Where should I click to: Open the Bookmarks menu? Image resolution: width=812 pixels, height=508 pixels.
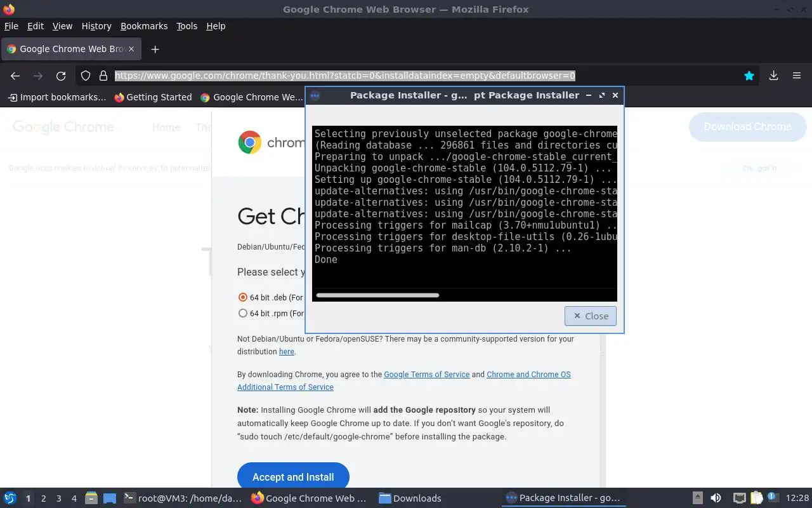[x=144, y=26]
